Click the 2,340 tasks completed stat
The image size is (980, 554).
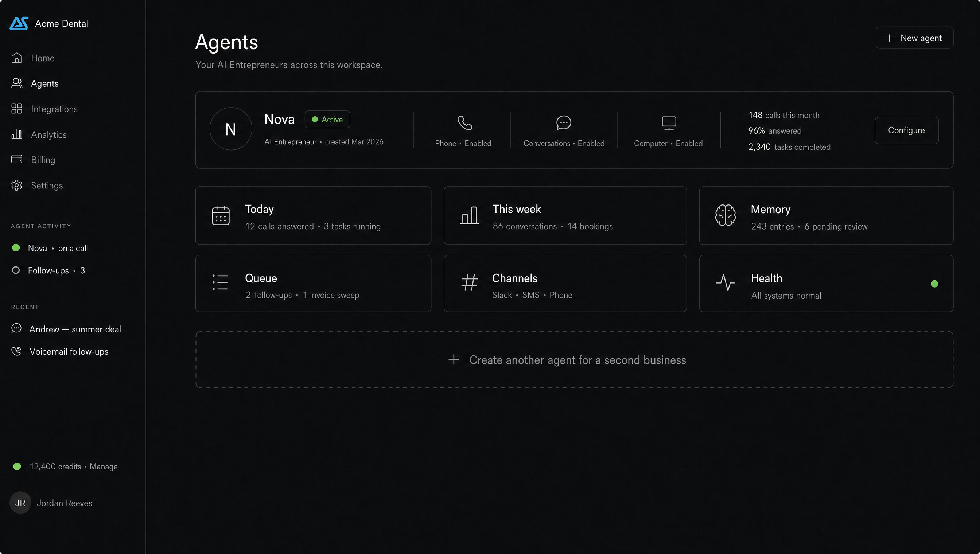point(789,147)
